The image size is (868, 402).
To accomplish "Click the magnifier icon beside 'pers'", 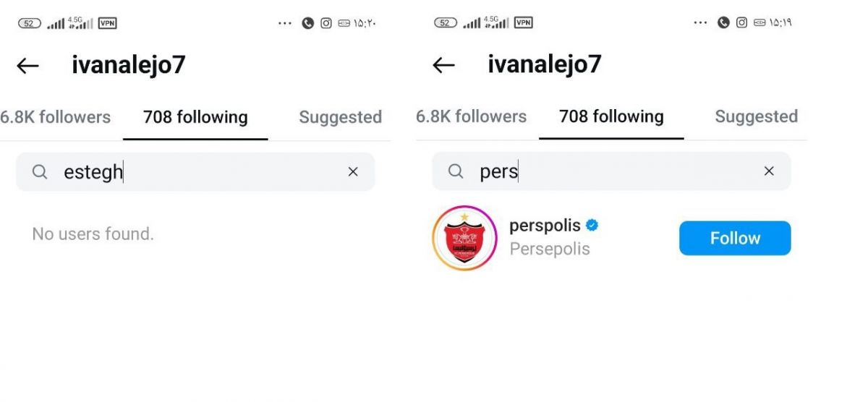I will pyautogui.click(x=456, y=171).
